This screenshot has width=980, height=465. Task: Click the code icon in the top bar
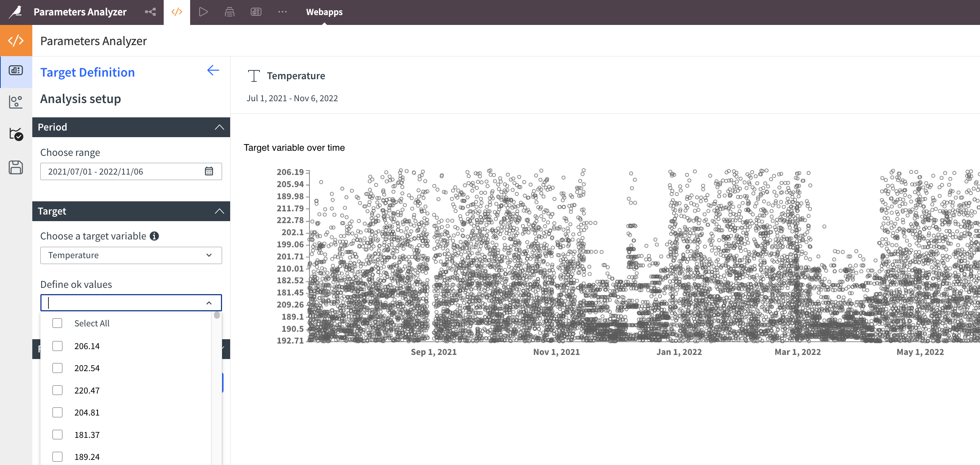[177, 12]
